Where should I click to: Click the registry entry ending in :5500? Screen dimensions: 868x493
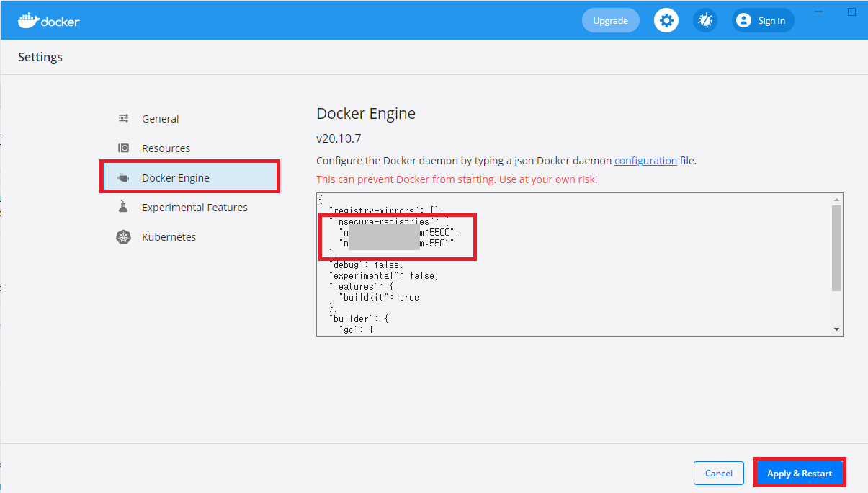coord(398,233)
